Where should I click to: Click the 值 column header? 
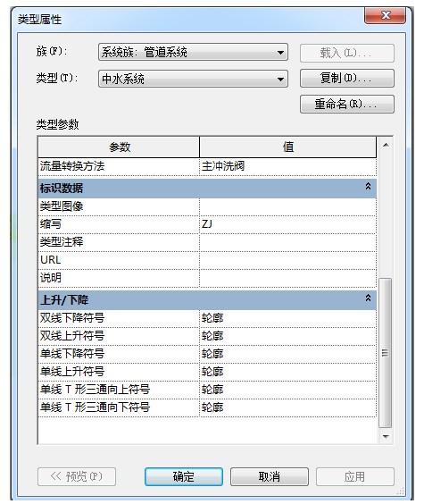(x=288, y=147)
